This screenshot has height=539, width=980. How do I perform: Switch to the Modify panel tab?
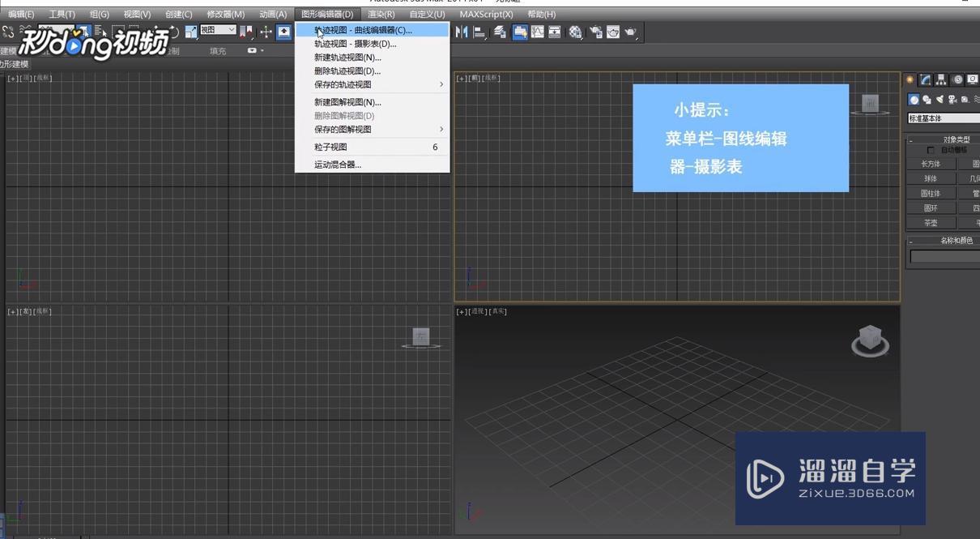pos(926,79)
